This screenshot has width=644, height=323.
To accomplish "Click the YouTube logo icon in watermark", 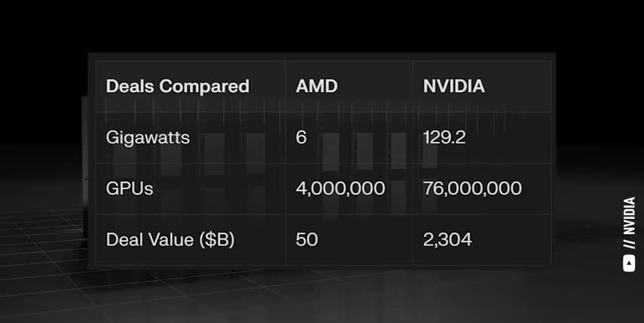I will tap(629, 263).
